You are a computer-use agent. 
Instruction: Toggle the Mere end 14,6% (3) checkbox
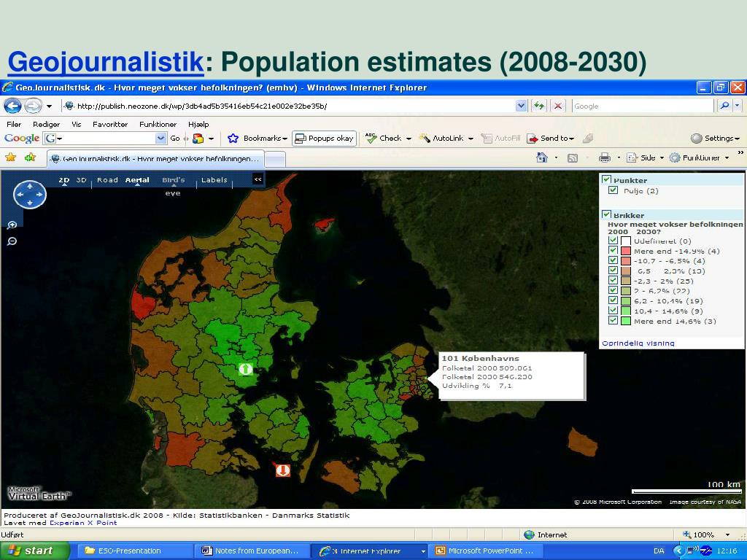coord(613,321)
